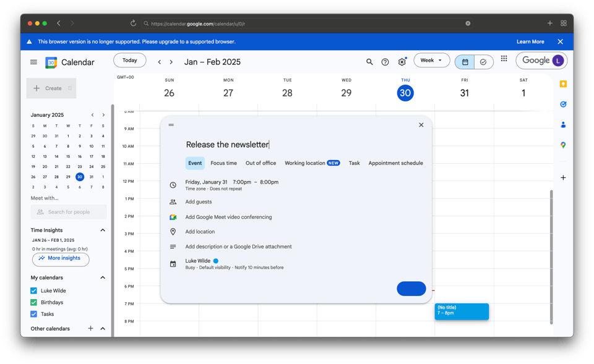The width and height of the screenshot is (594, 364).
Task: Open Google Keep in the side panel
Action: click(x=563, y=84)
